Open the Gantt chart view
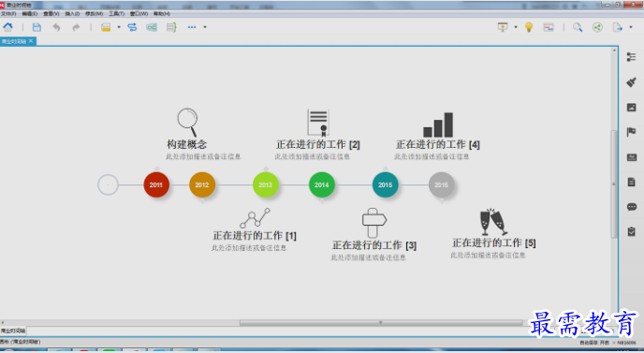The height and width of the screenshot is (353, 644). click(x=549, y=27)
